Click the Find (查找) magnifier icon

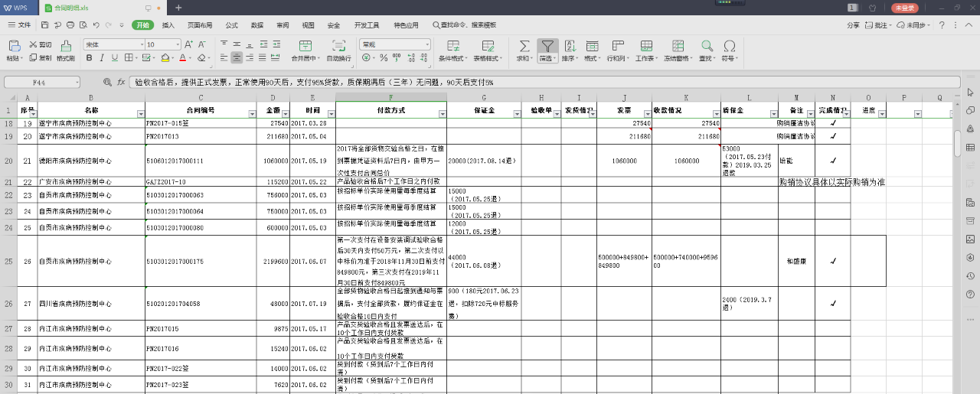click(706, 46)
